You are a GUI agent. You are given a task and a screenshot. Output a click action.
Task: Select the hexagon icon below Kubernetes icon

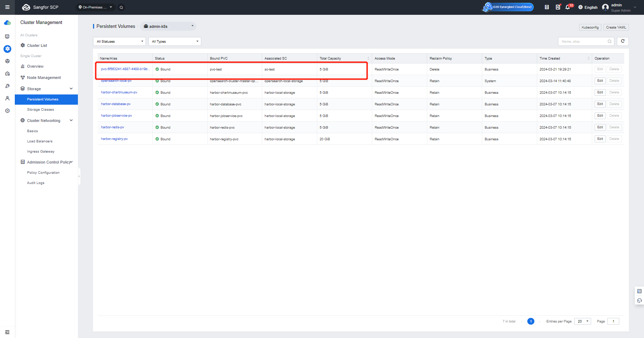point(7,61)
